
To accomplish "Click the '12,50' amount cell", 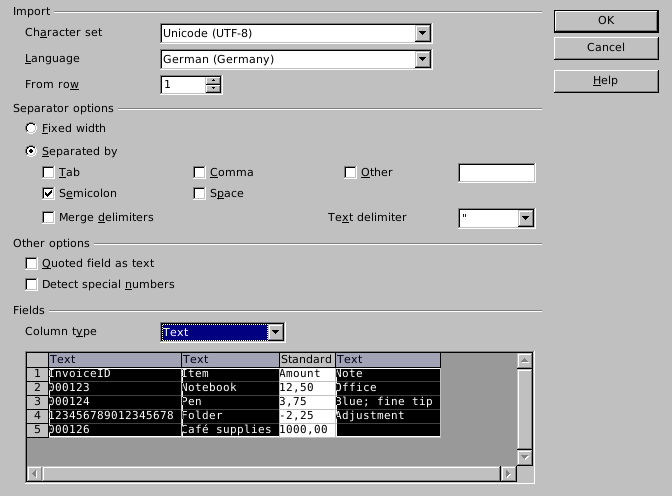I will pyautogui.click(x=307, y=388).
